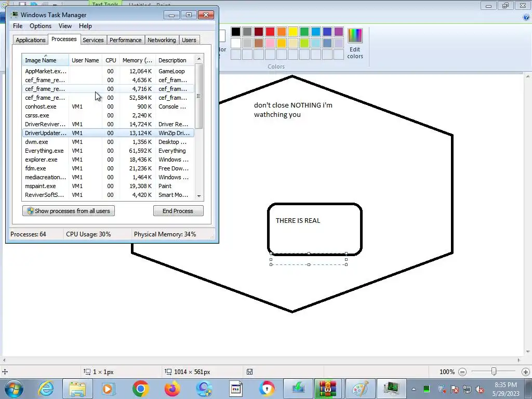Switch to the Applications tab

[x=31, y=40]
